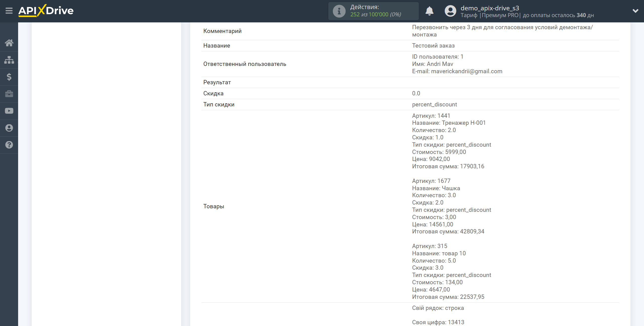
Task: Click the demo_apix-drive_s3 account name
Action: (x=490, y=8)
